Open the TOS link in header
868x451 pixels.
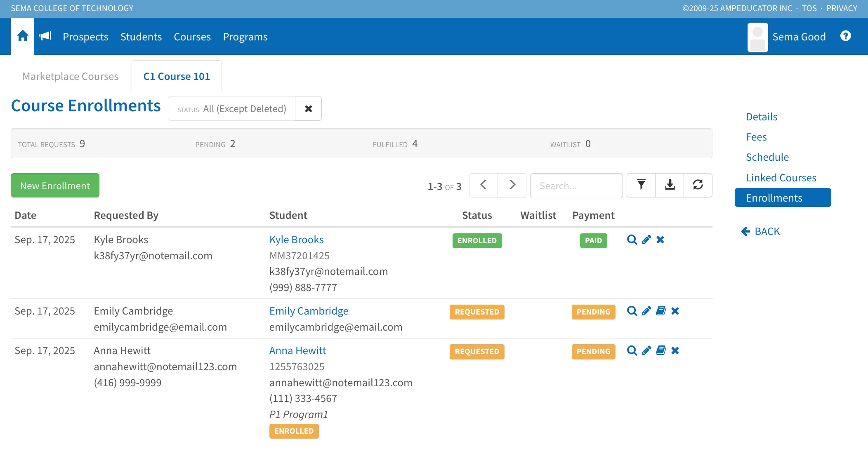(809, 8)
